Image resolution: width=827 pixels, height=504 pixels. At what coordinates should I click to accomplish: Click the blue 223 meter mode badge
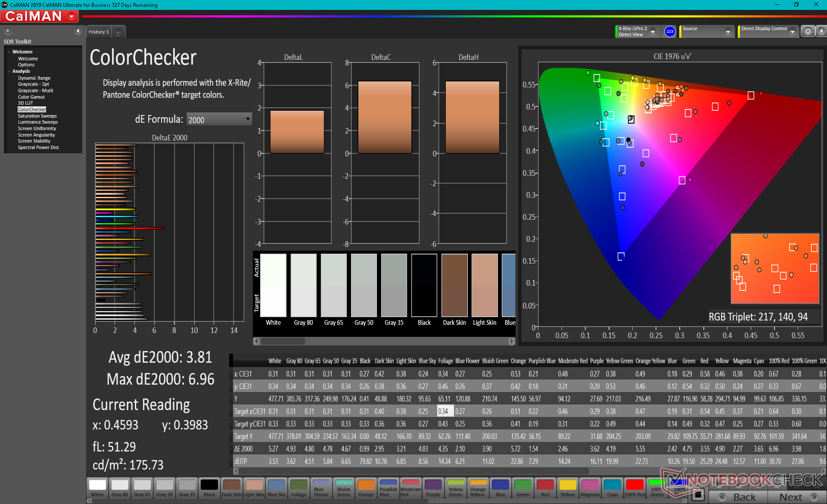coord(669,31)
